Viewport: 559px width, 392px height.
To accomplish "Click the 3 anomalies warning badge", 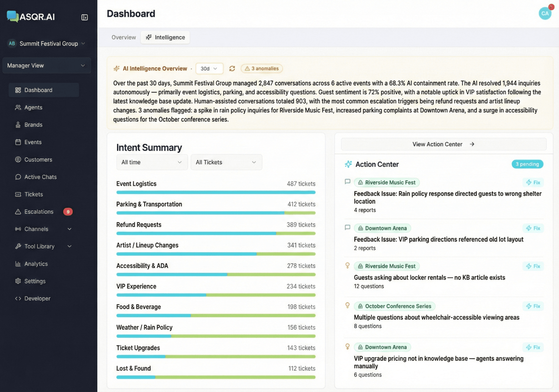I will pyautogui.click(x=261, y=68).
